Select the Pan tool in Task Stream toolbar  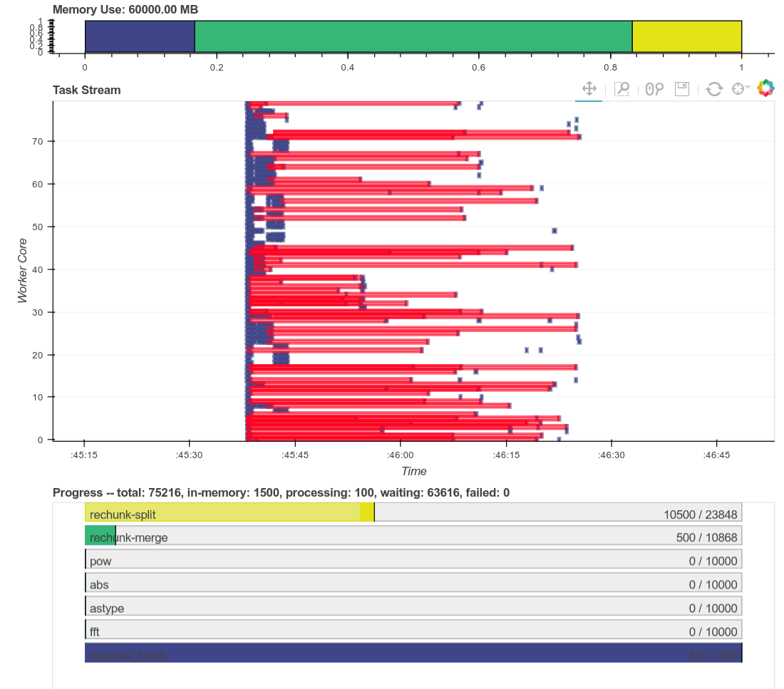589,89
